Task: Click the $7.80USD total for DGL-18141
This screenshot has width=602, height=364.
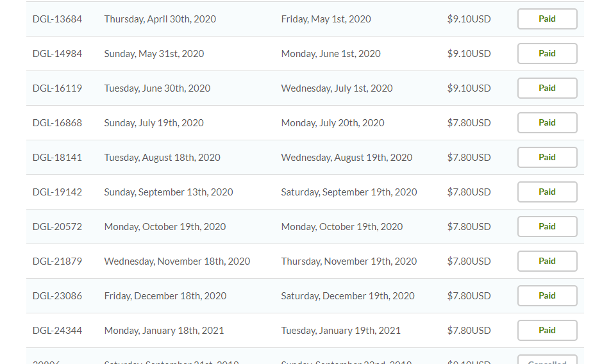Action: (469, 158)
